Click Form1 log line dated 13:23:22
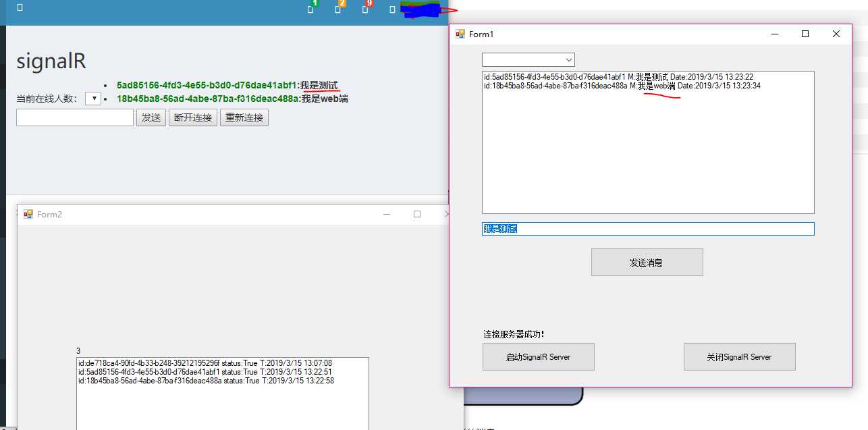Viewport: 868px width, 430px height. (x=618, y=77)
